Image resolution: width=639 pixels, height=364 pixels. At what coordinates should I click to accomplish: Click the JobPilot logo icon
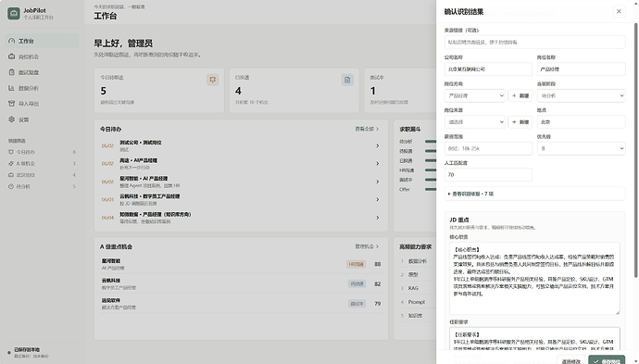(14, 14)
